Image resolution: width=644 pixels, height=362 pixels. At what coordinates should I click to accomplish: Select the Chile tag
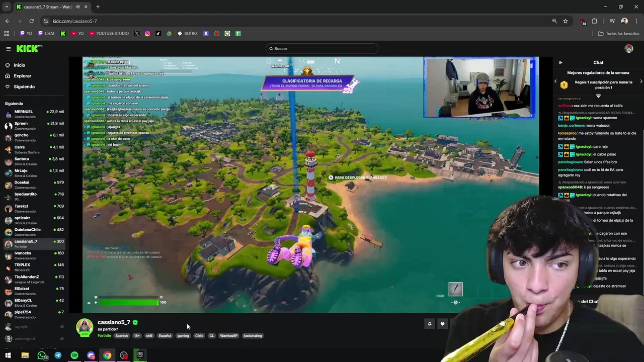[199, 336]
